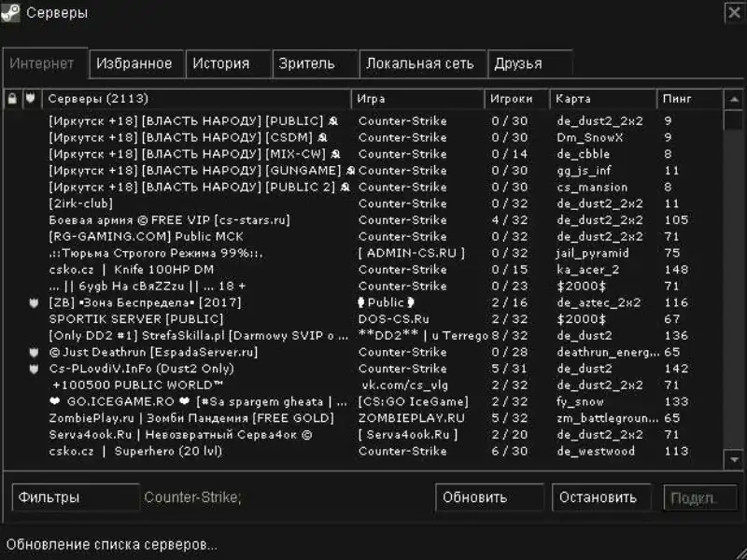
Task: Select [Only DD2 #1] StrefaSkilla.pl server
Action: 363,336
